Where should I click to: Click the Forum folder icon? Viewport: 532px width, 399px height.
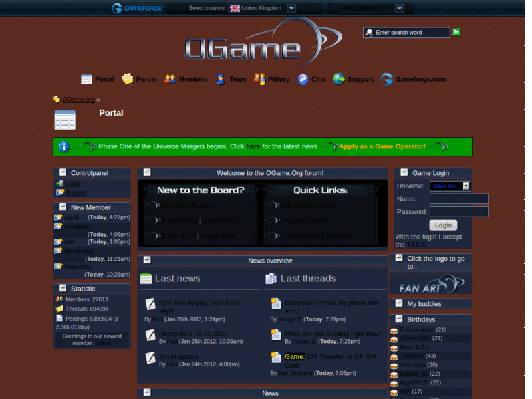pos(128,79)
